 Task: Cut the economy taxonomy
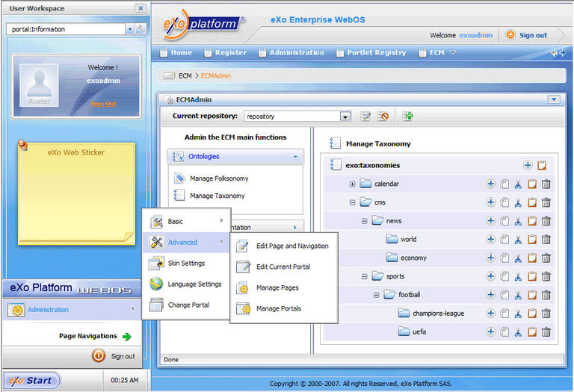[518, 258]
